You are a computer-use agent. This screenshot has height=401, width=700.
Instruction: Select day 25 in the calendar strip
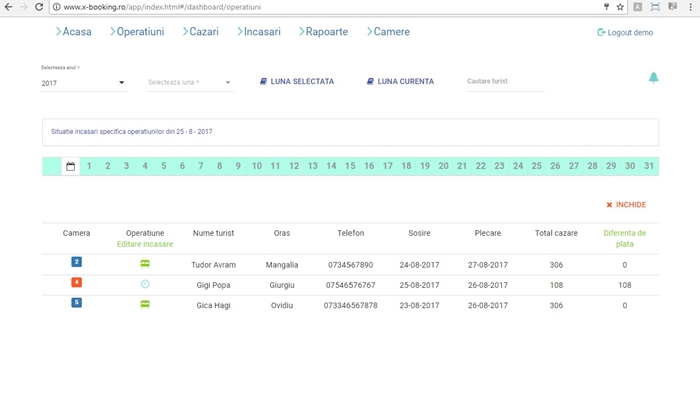536,166
